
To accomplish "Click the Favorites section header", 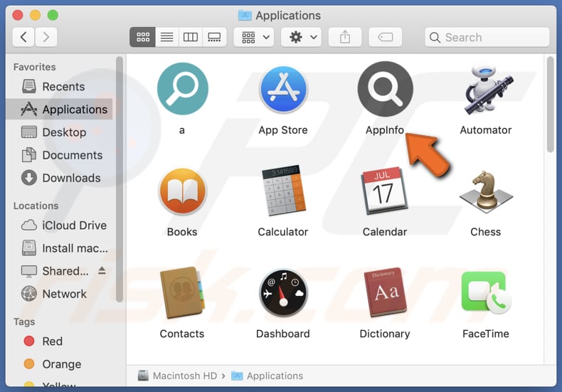I will point(35,67).
